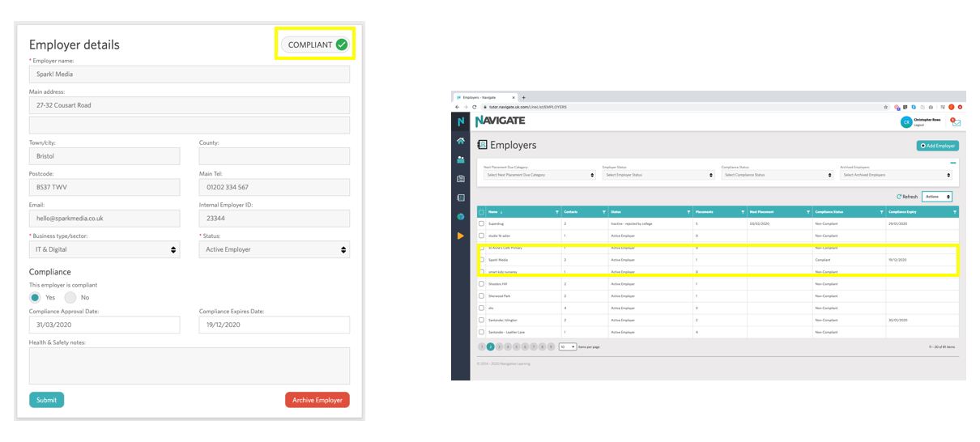This screenshot has width=980, height=442.
Task: Click the Logout link
Action: tap(918, 125)
